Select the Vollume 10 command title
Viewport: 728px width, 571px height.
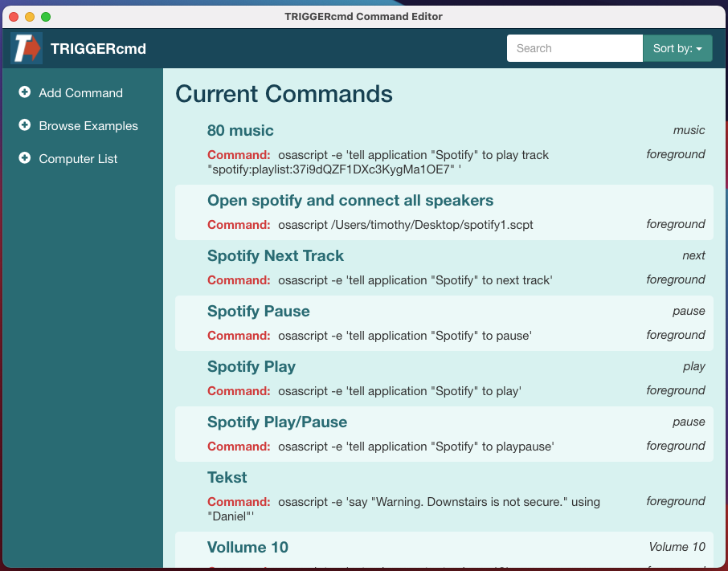(247, 548)
